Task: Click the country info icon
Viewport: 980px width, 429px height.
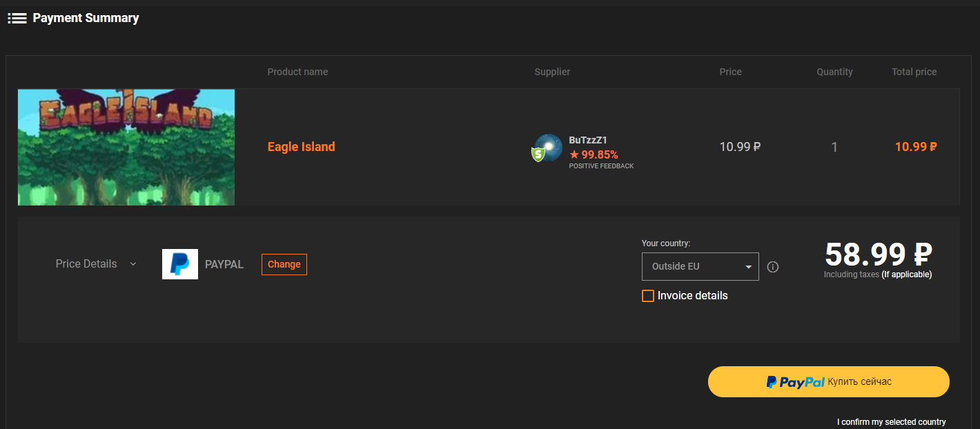Action: click(x=773, y=267)
